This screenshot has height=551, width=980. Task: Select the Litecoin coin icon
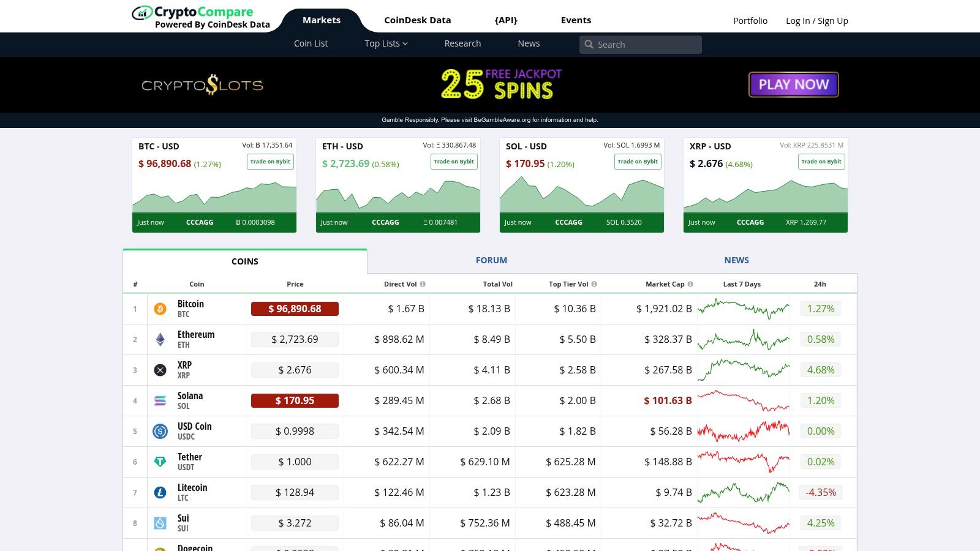(160, 493)
